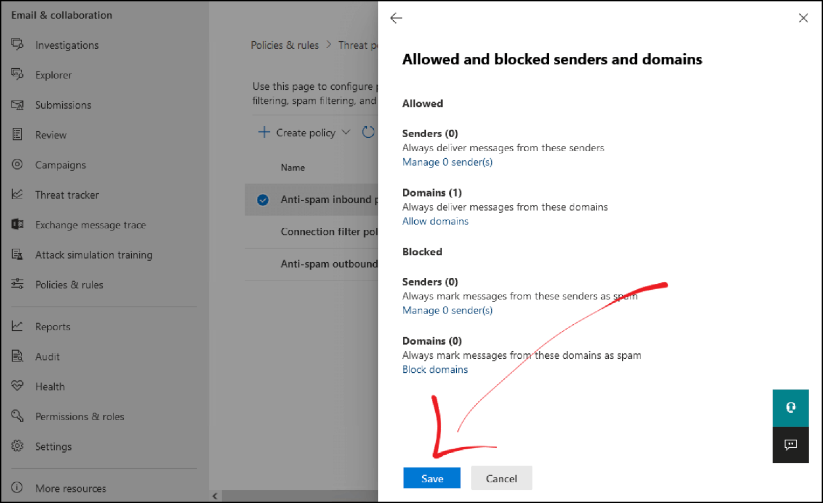
Task: Click the Permissions & roles key icon
Action: click(x=17, y=416)
